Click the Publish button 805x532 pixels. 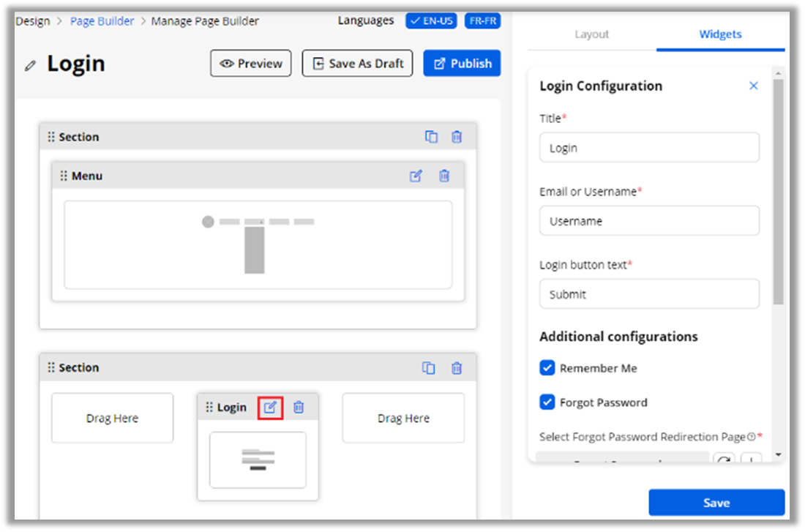pyautogui.click(x=462, y=64)
